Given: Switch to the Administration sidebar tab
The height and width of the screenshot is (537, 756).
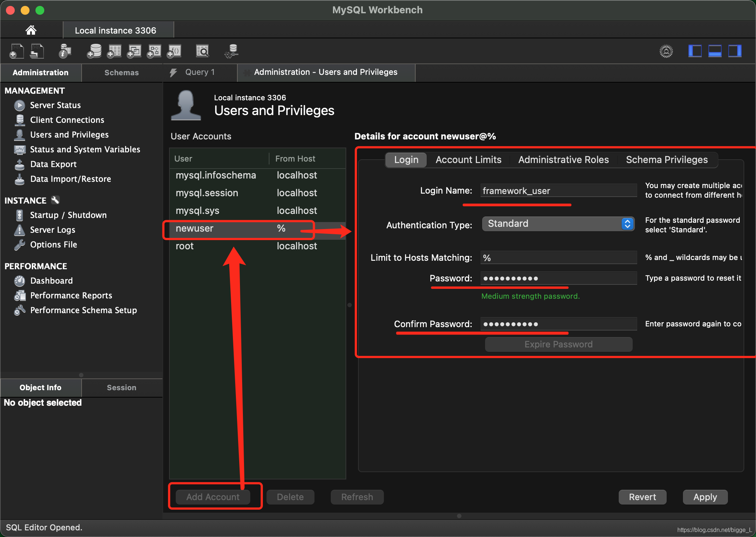Looking at the screenshot, I should (41, 73).
